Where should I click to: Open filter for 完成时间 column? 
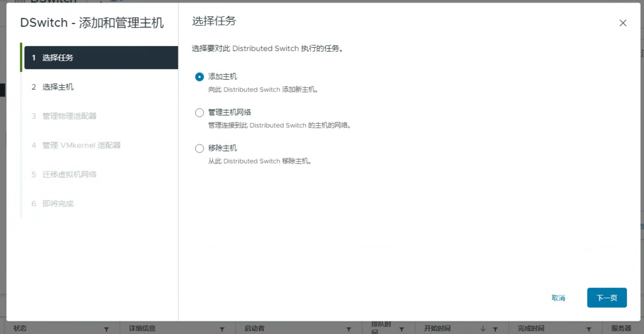(x=589, y=330)
